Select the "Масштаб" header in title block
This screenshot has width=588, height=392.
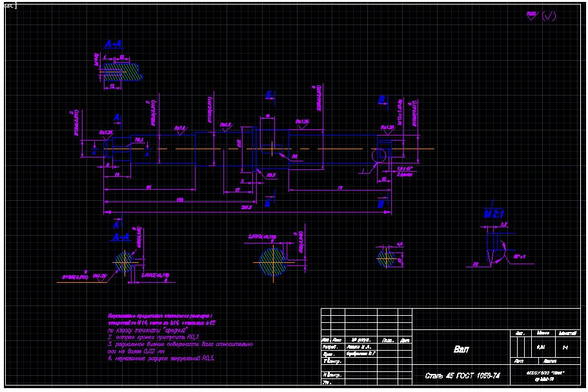tap(567, 333)
